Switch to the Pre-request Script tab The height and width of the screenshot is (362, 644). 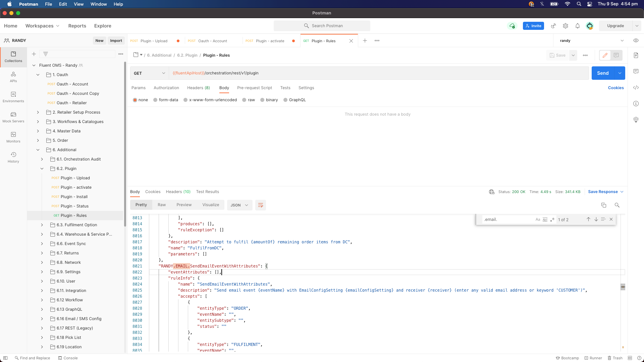coord(254,88)
